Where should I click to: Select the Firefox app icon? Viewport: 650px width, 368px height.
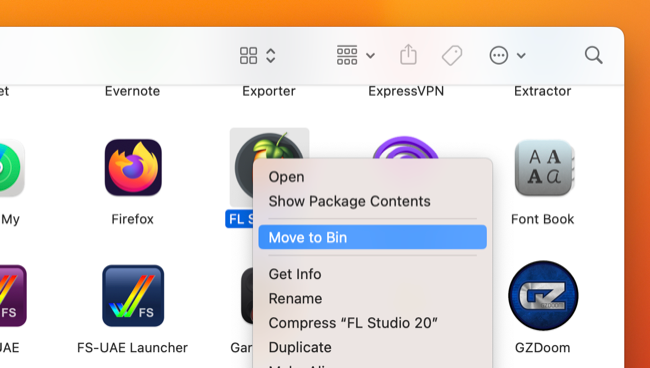133,167
